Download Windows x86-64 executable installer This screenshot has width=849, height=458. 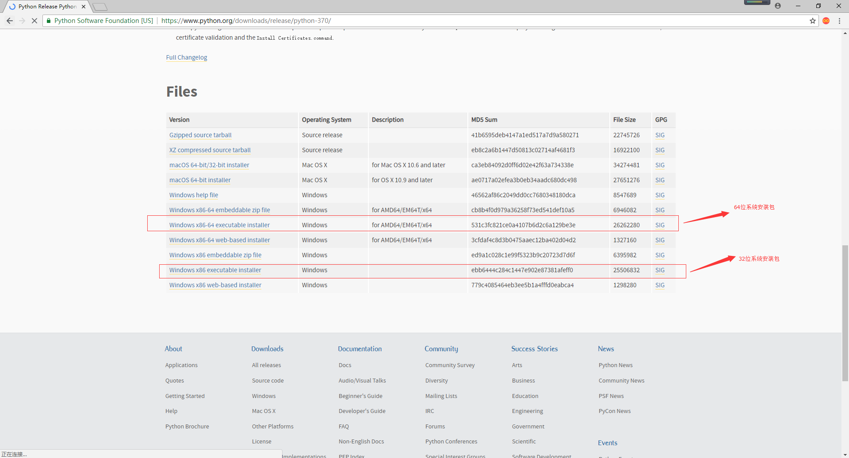click(x=219, y=225)
